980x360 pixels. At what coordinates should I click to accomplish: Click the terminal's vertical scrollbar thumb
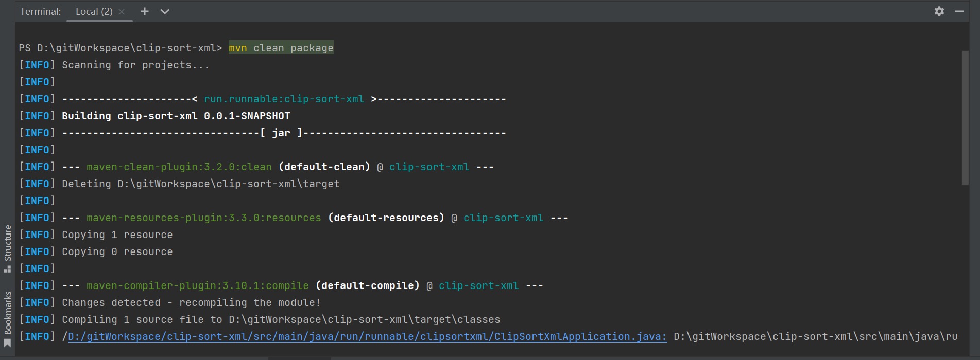pos(965,117)
